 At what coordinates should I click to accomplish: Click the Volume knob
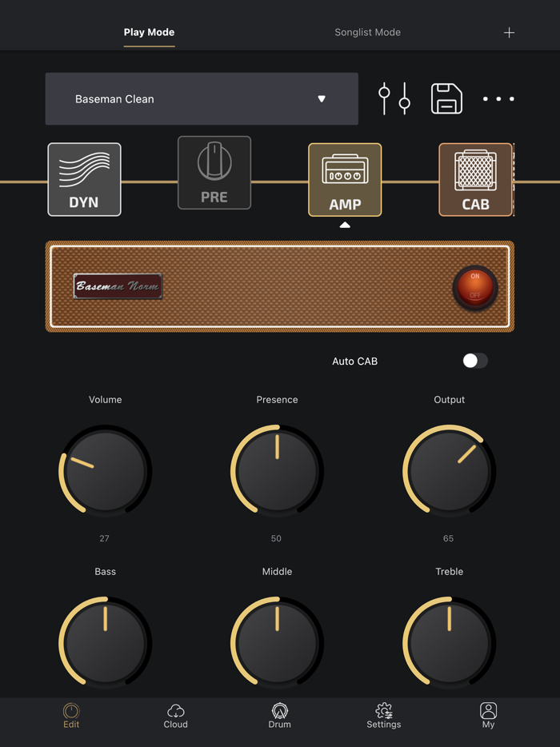106,471
